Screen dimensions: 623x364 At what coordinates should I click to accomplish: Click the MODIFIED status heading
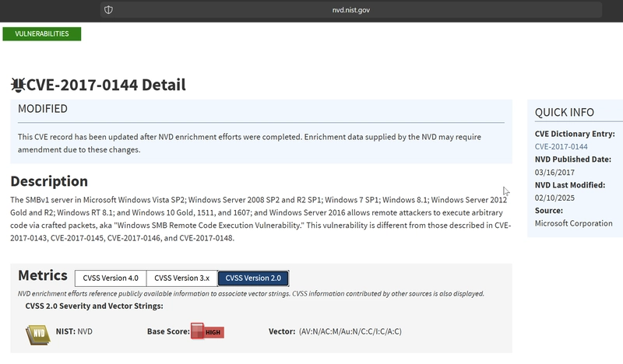tap(43, 109)
